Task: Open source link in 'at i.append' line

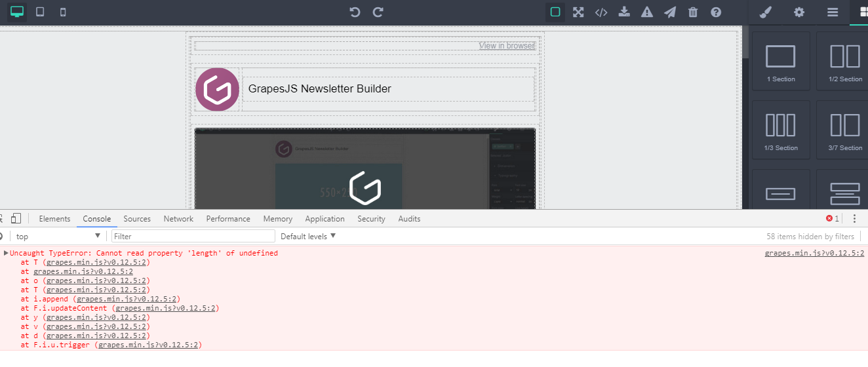Action: 127,299
